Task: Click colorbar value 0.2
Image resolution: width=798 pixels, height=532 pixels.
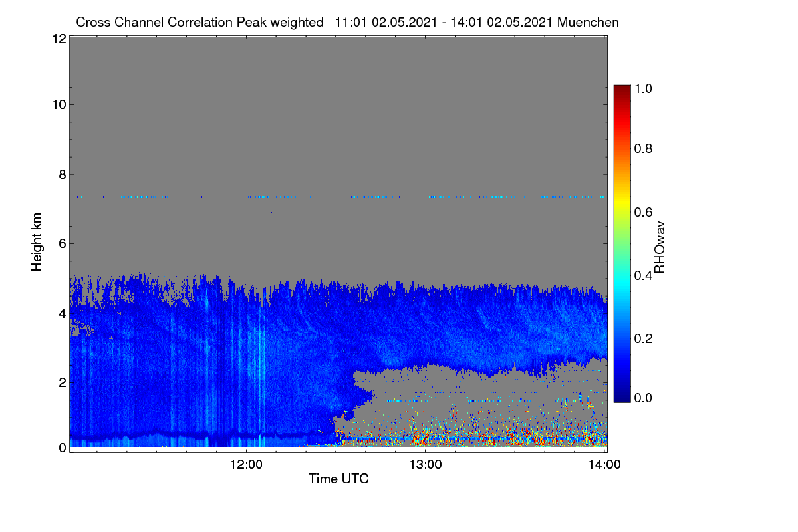Action: click(642, 338)
